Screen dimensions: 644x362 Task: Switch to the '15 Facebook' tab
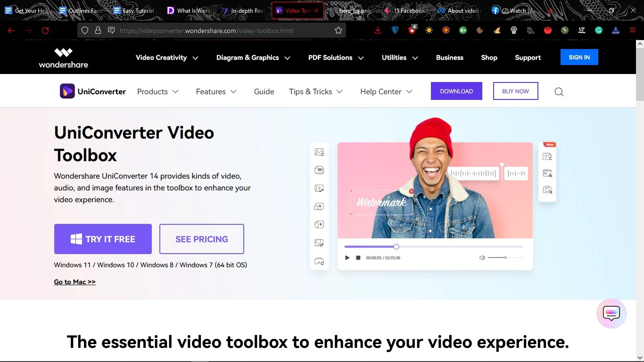[x=406, y=10]
